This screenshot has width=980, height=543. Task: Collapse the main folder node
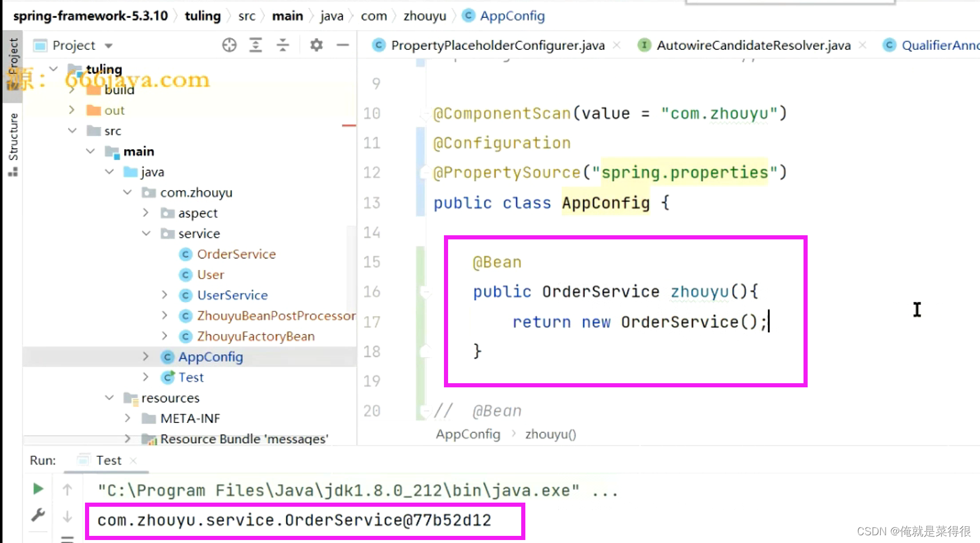tap(90, 151)
